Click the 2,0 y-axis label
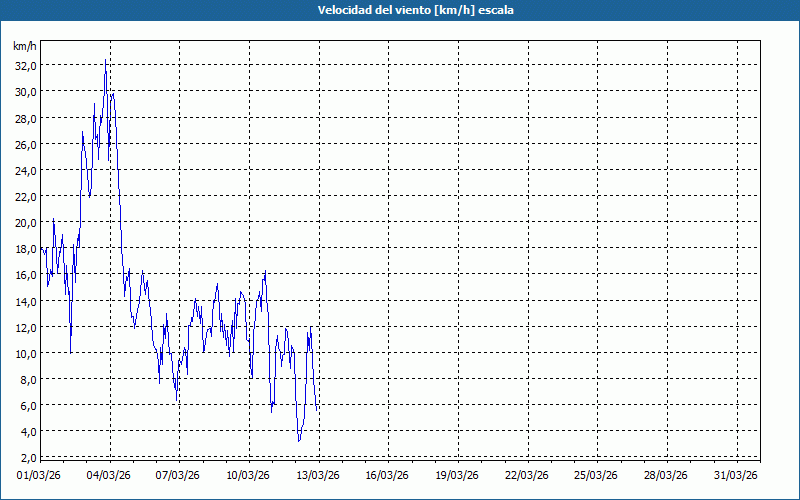The image size is (800, 500). tap(27, 457)
